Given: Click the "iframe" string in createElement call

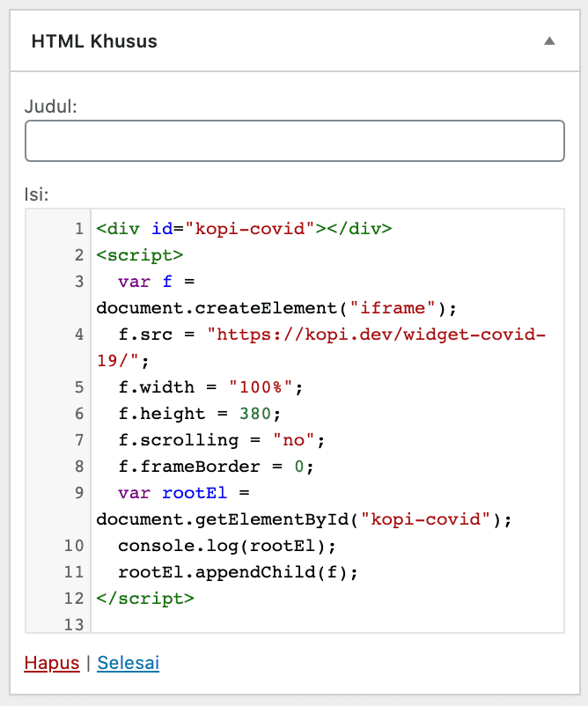Looking at the screenshot, I should point(394,308).
